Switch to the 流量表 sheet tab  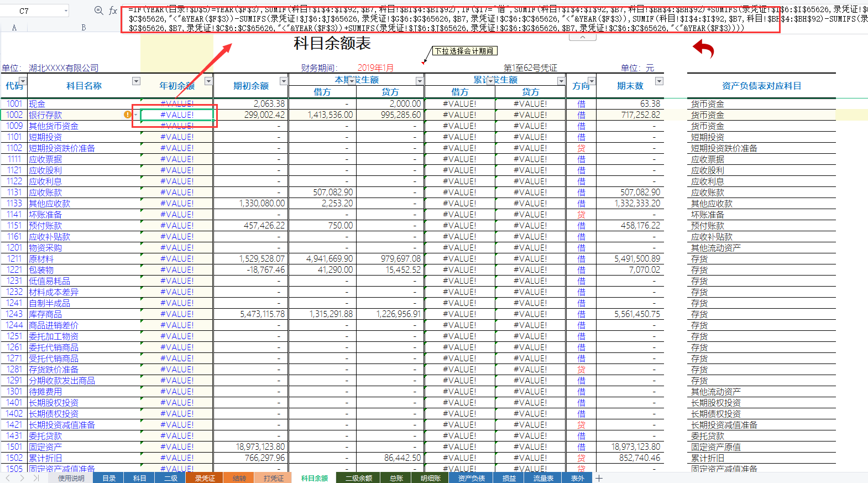(x=543, y=478)
